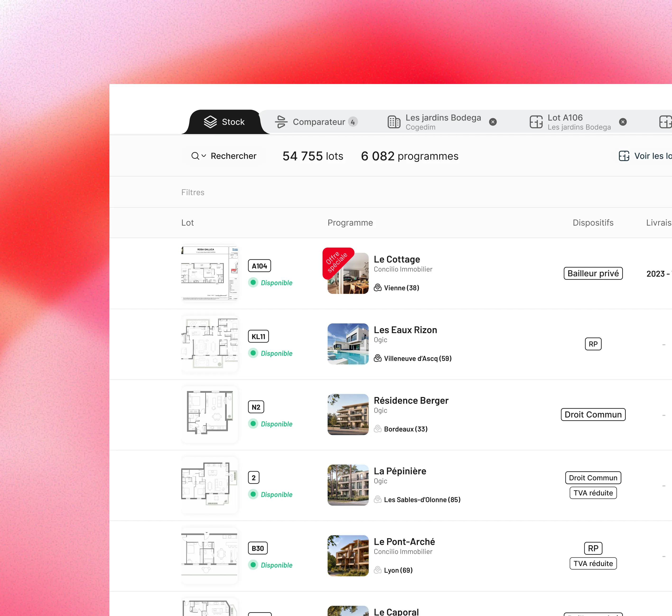672x616 pixels.
Task: Click the lot 2 badge
Action: 254,478
